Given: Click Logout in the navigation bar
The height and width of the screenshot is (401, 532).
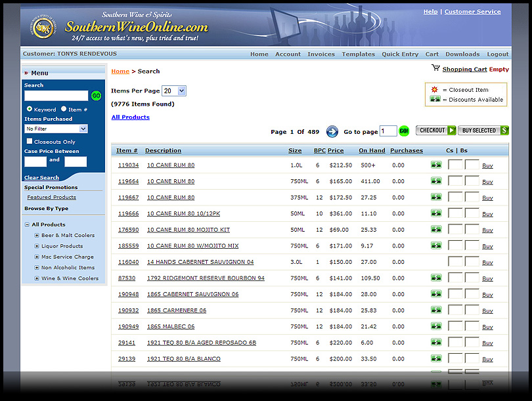Looking at the screenshot, I should [498, 54].
